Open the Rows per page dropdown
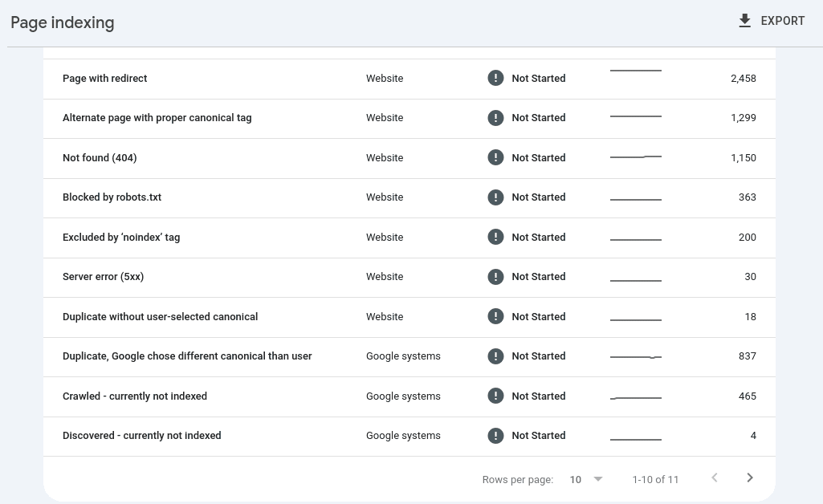Screen dimensions: 823x504 [598, 479]
